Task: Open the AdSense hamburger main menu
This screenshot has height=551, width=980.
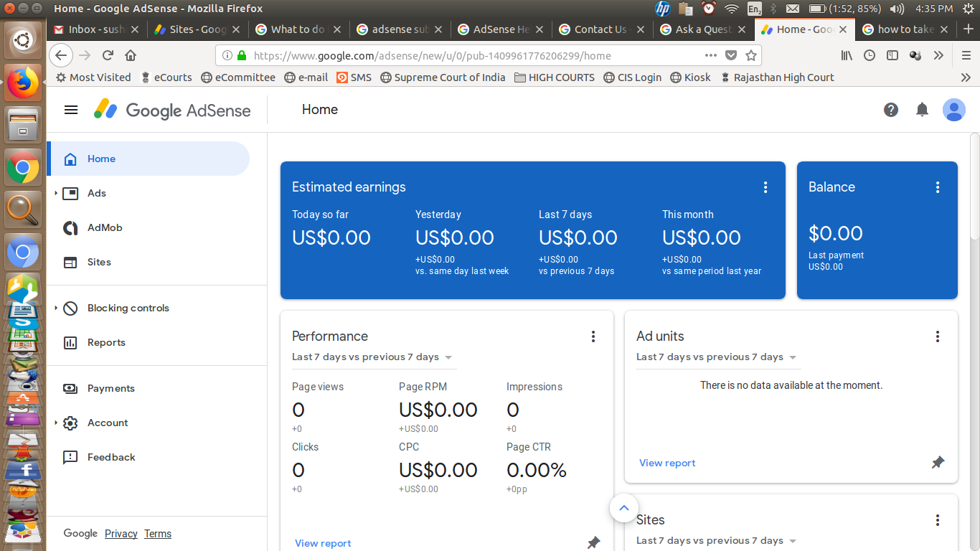Action: (x=70, y=110)
